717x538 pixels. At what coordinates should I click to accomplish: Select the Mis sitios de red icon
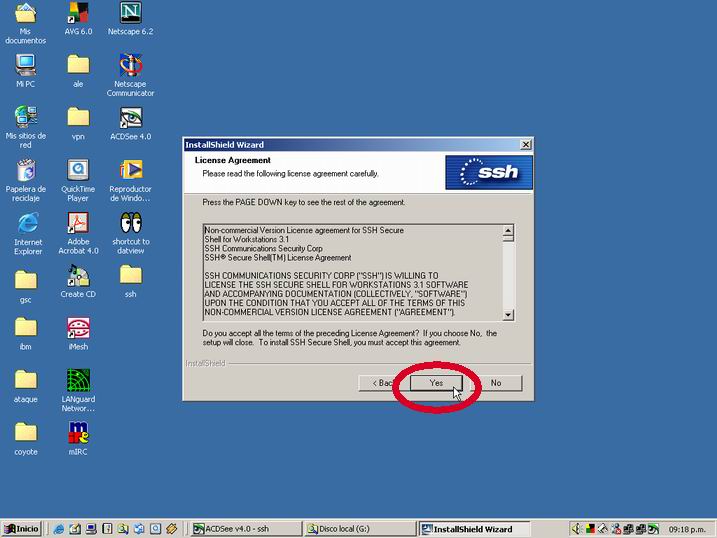tap(26, 127)
